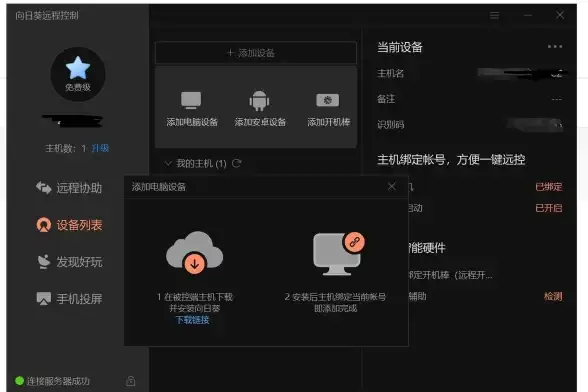
Task: Click the 备注 remark value field
Action: point(556,99)
